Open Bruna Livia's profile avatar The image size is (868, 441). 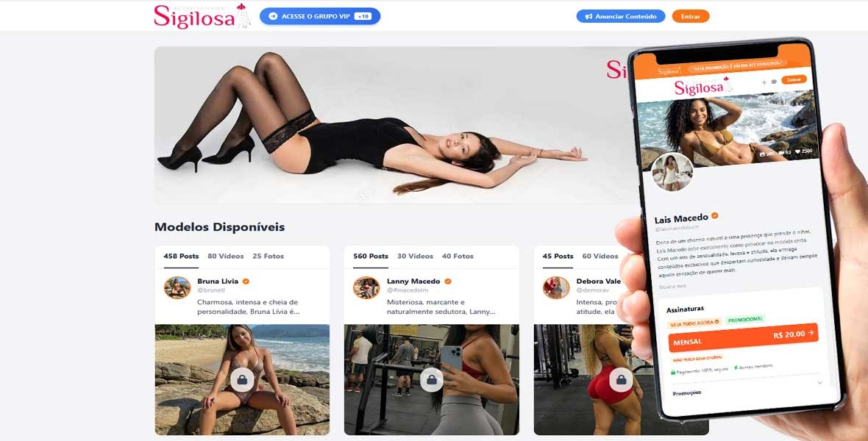177,287
